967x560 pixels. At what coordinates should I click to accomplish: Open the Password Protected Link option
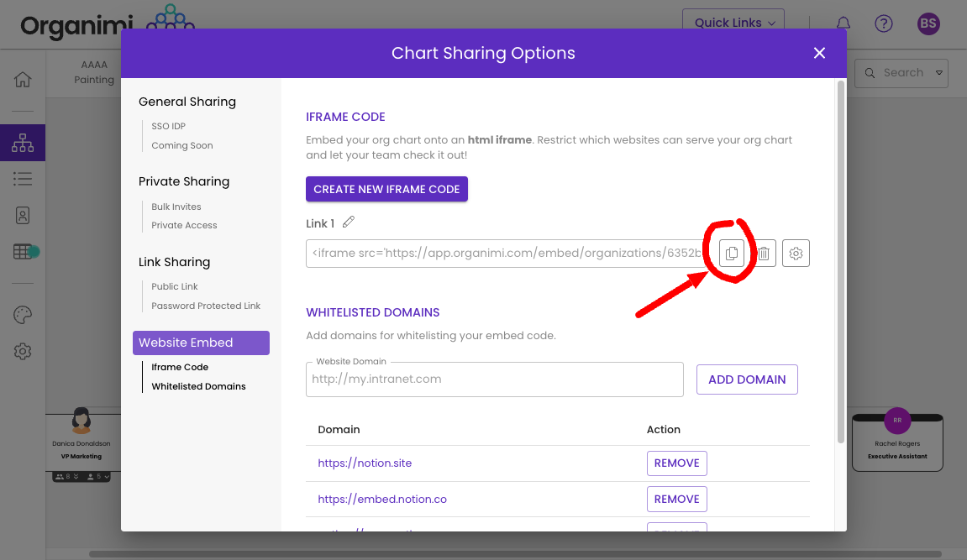(x=206, y=306)
